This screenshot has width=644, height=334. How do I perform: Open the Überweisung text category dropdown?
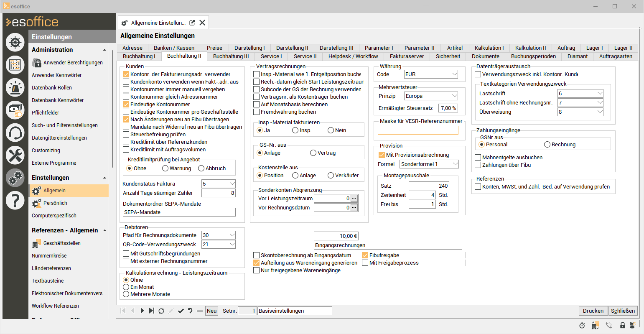click(x=600, y=112)
